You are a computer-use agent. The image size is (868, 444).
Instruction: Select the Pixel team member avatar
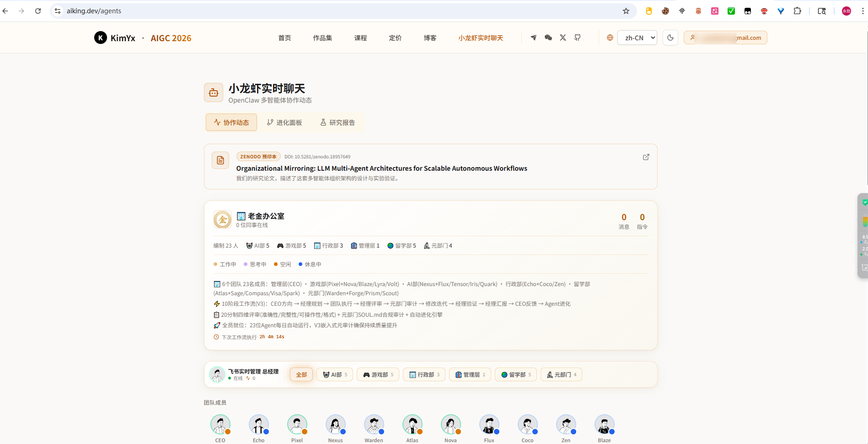(x=297, y=424)
